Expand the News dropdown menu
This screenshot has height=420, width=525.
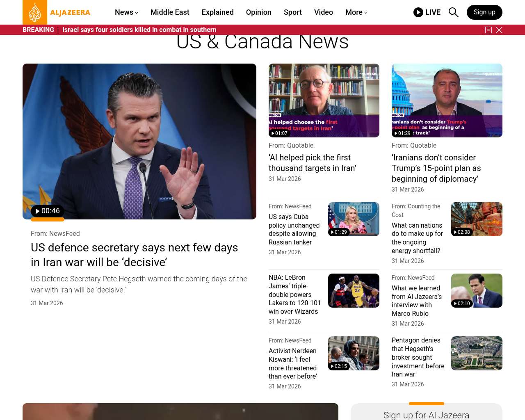(x=126, y=12)
